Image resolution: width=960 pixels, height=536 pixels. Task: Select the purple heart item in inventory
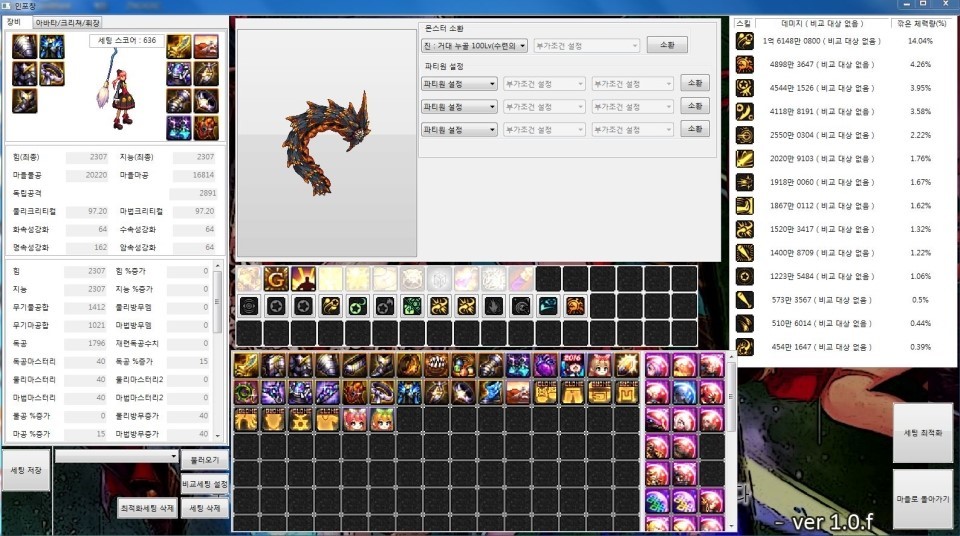coord(545,365)
